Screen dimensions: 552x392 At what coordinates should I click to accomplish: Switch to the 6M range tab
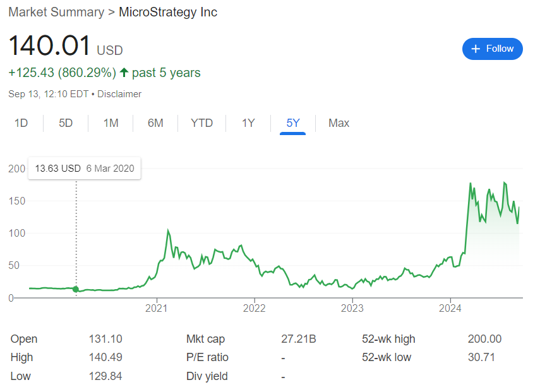click(x=155, y=123)
